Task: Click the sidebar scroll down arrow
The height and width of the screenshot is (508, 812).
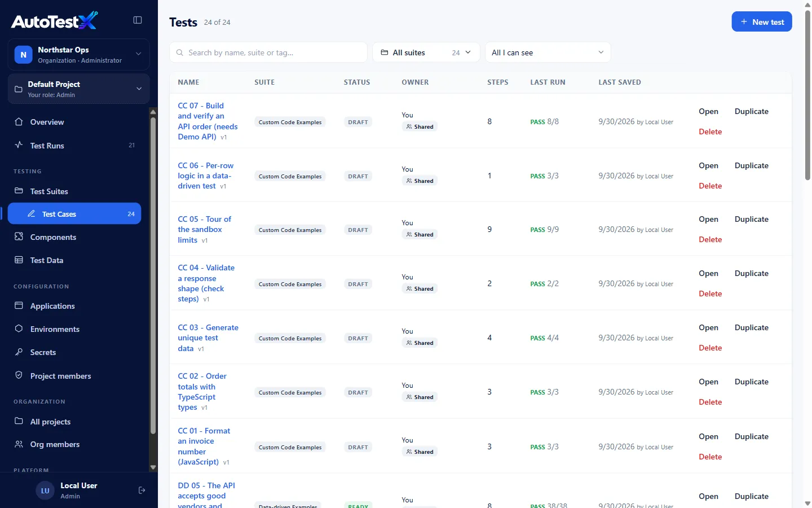Action: point(153,467)
